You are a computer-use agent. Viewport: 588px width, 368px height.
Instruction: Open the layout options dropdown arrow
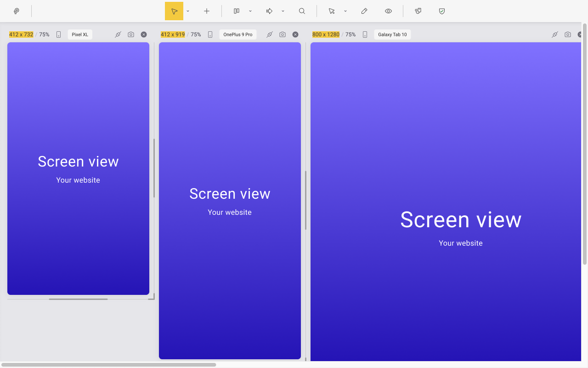pyautogui.click(x=250, y=11)
